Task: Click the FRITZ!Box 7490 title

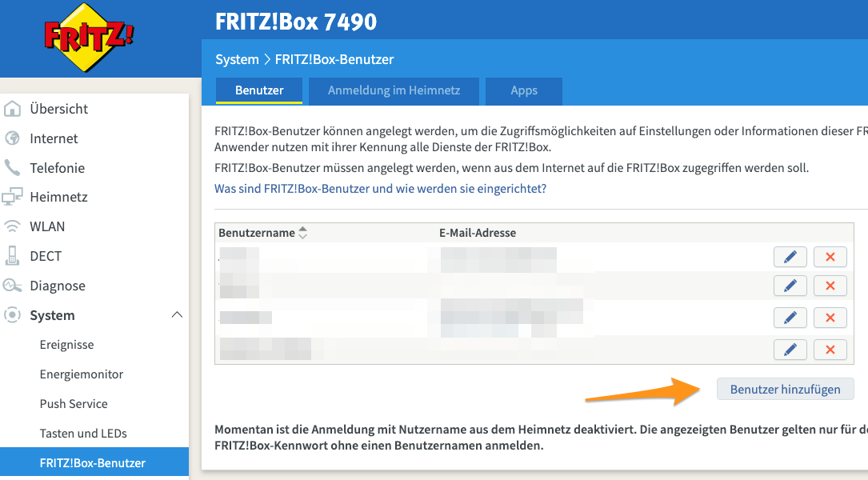Action: click(296, 22)
